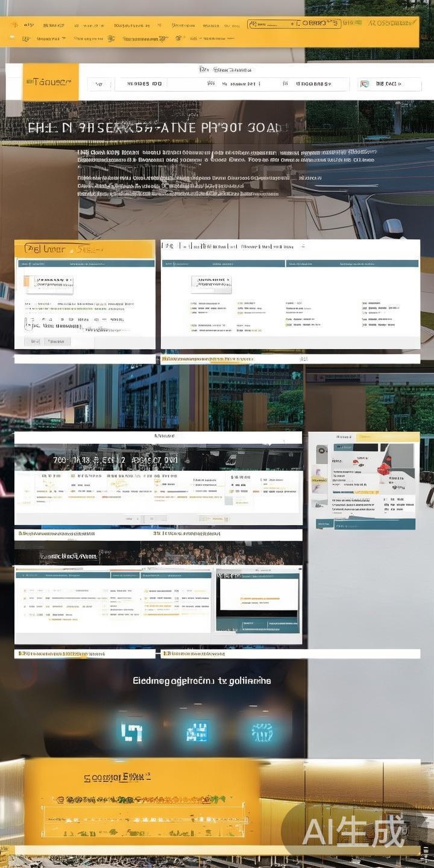The image size is (434, 868).
Task: Click the left glowing blue icon
Action: pyautogui.click(x=131, y=732)
